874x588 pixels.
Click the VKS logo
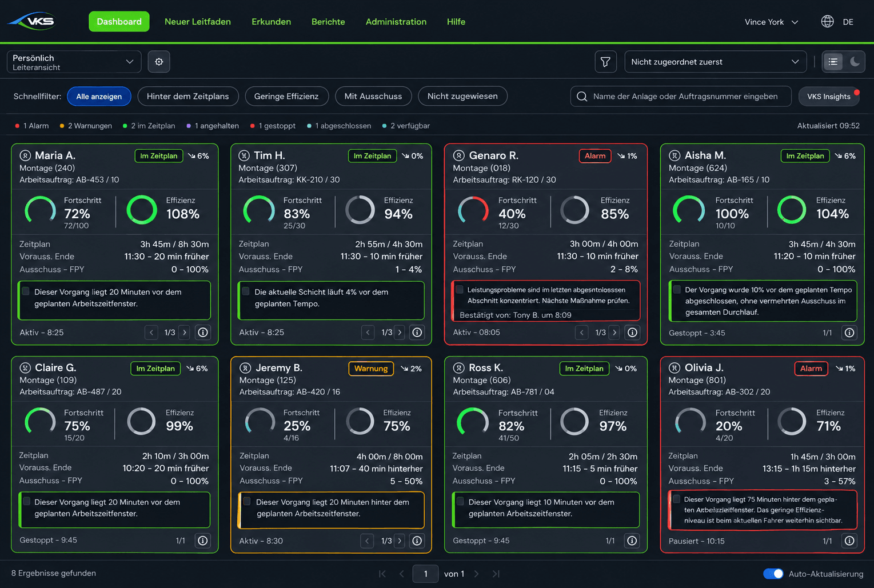(33, 22)
